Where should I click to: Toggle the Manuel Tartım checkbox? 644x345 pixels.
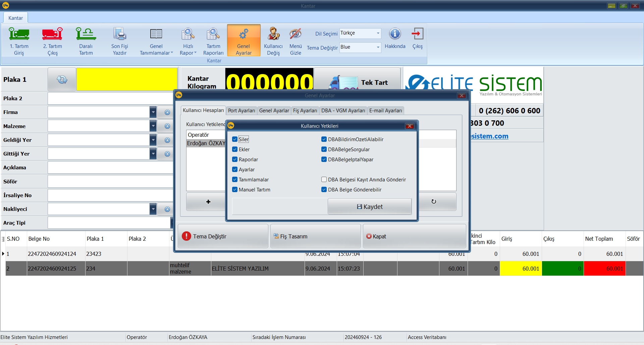coord(235,190)
